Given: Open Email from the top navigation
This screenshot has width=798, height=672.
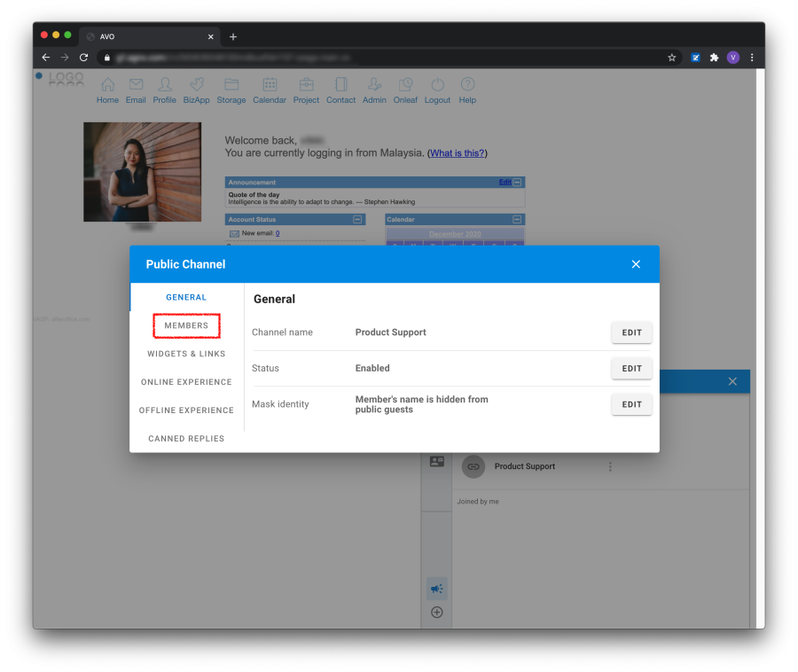Looking at the screenshot, I should point(136,85).
